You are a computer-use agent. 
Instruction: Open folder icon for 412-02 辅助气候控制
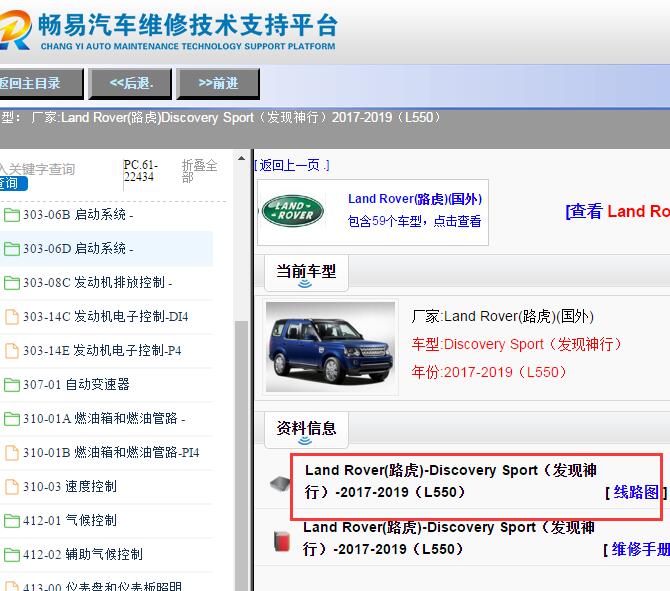coord(12,555)
